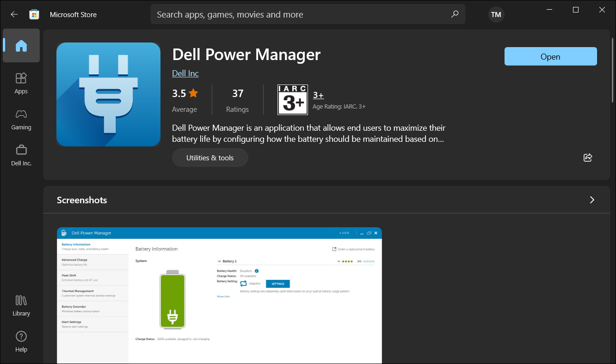Open your Library from the sidebar
The height and width of the screenshot is (364, 616).
(x=21, y=305)
